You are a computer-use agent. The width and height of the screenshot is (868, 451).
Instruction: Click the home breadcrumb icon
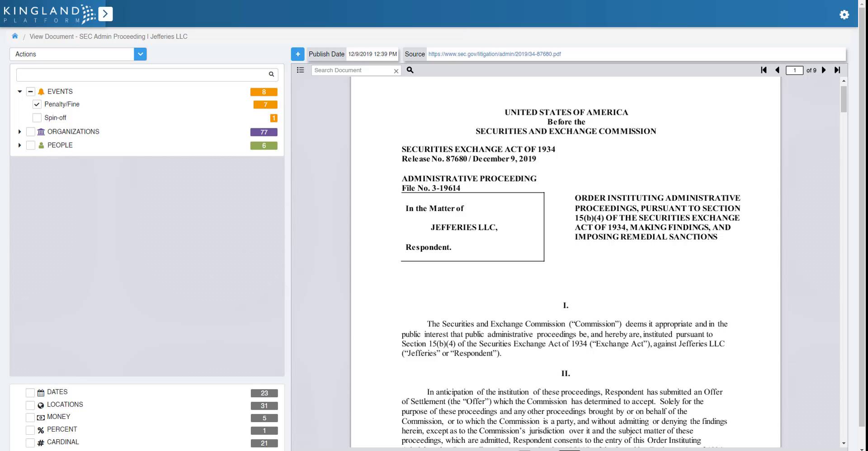point(15,36)
